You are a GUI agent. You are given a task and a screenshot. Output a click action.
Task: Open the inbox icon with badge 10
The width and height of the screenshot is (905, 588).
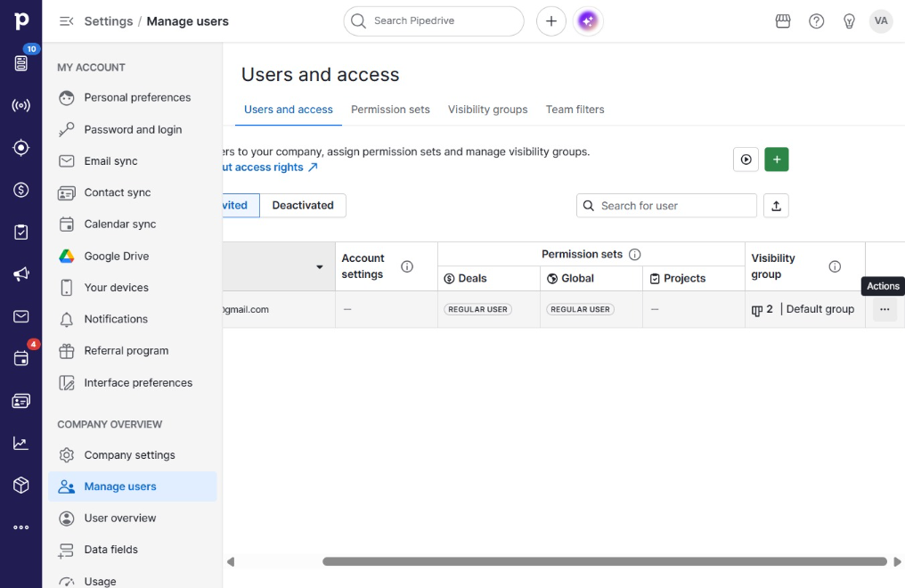coord(20,63)
